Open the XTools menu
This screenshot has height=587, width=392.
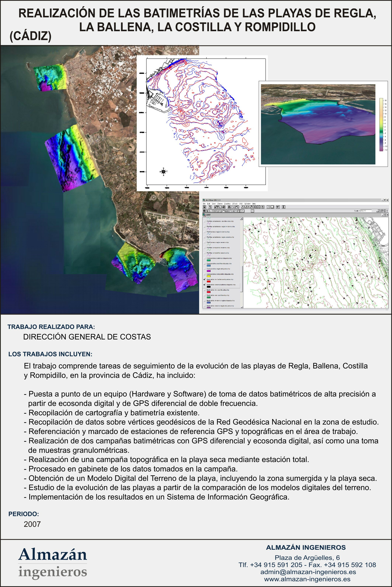235,204
